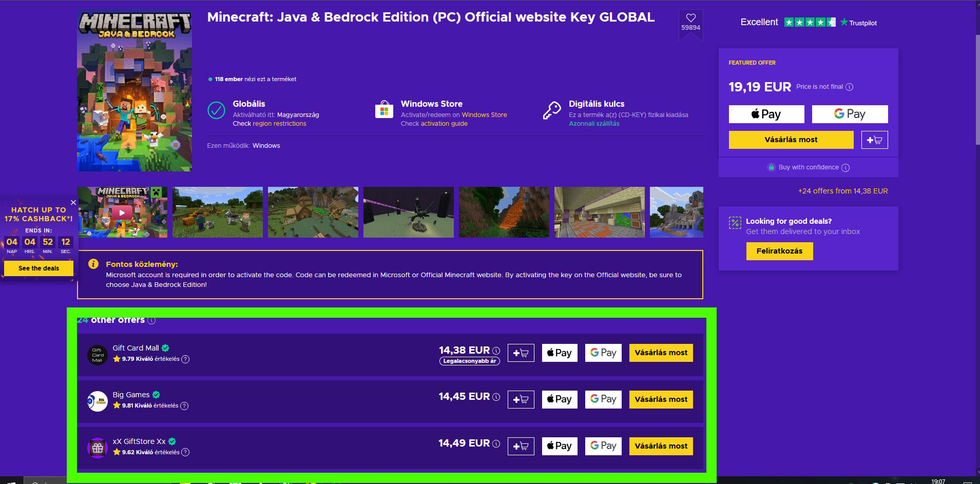Open village houses screenshot thumbnail
This screenshot has width=980, height=484.
pos(313,212)
